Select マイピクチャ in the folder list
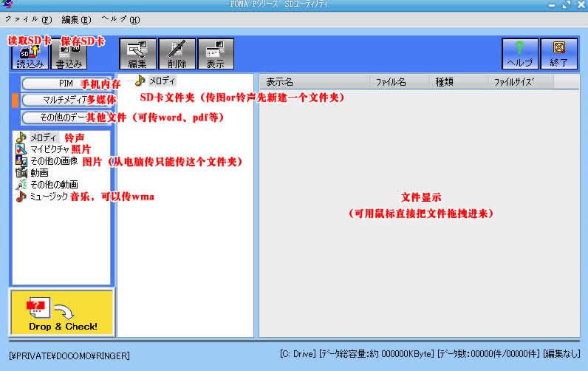This screenshot has height=371, width=588. 49,149
